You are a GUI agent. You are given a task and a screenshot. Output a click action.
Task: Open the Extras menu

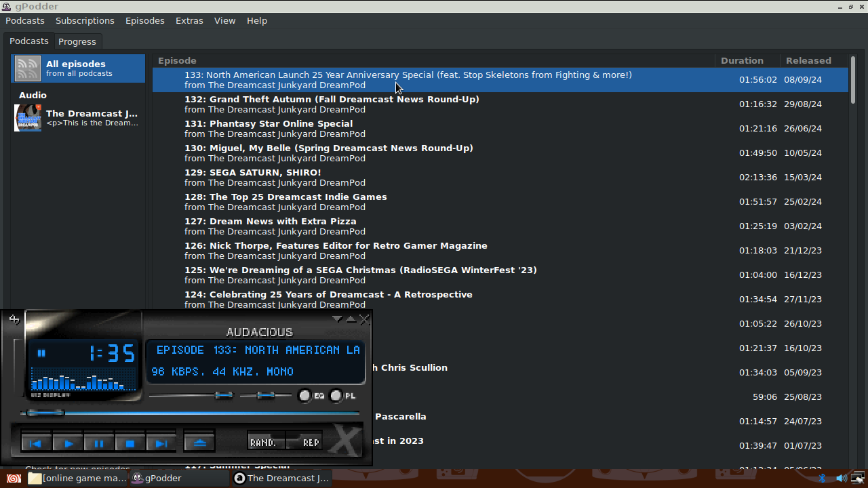click(x=189, y=21)
